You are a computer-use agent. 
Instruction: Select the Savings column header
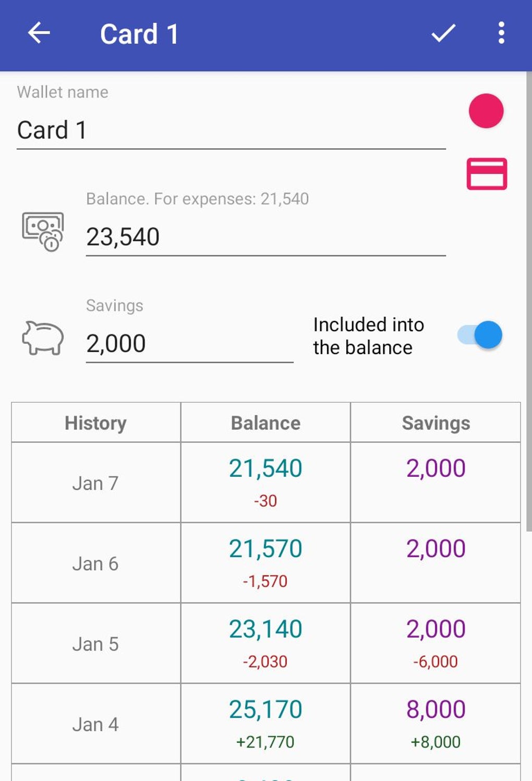coord(436,423)
